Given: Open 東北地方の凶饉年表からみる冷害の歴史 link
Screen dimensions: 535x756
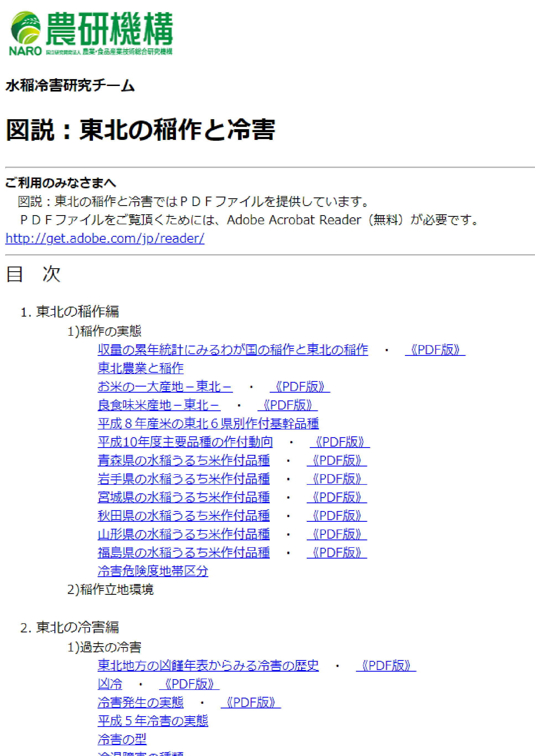Looking at the screenshot, I should 208,666.
